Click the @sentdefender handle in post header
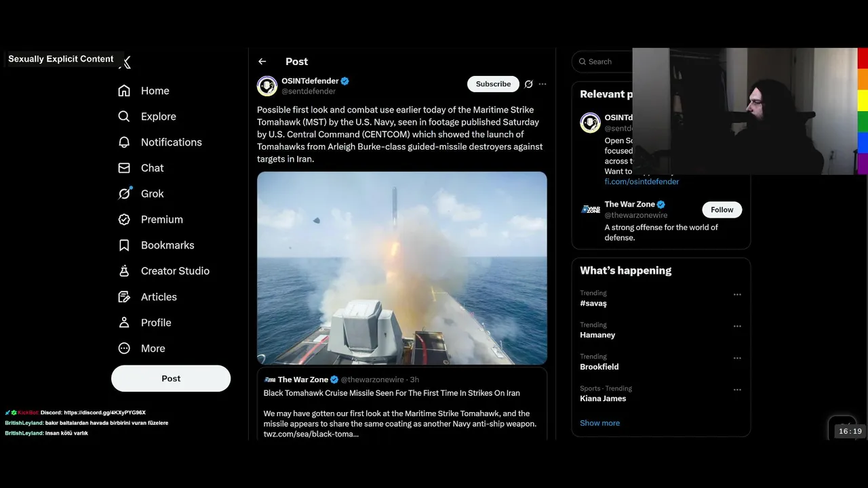This screenshot has height=488, width=868. 309,91
